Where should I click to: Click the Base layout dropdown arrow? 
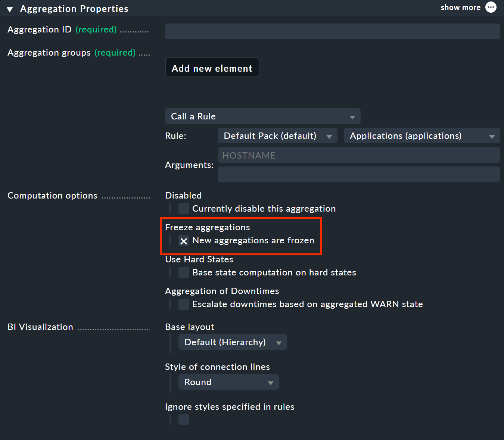click(279, 342)
